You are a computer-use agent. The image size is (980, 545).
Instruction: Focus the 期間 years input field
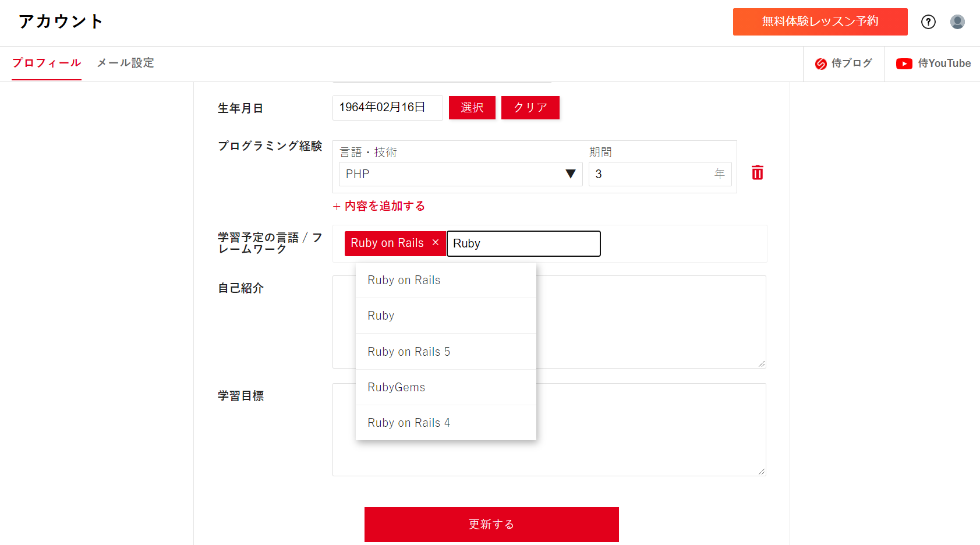652,174
